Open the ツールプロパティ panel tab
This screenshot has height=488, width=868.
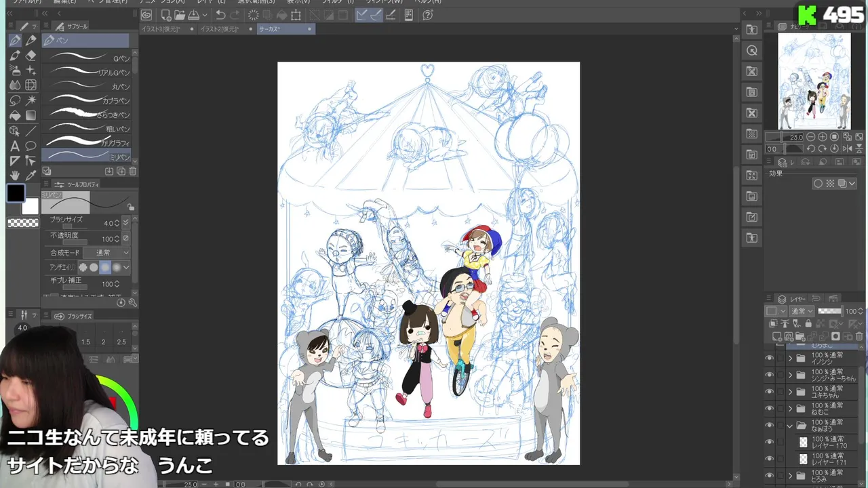tap(77, 184)
